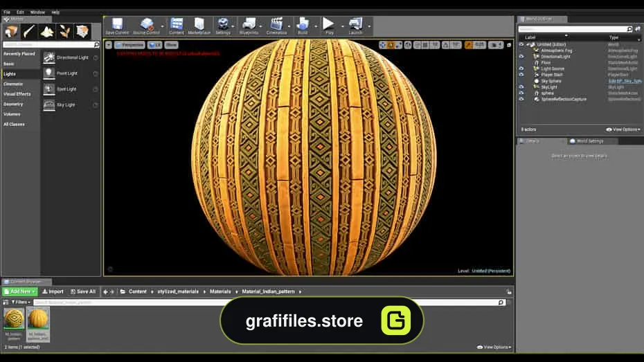The image size is (644, 362).
Task: Add a Spot Light from Place panel
Action: point(71,89)
